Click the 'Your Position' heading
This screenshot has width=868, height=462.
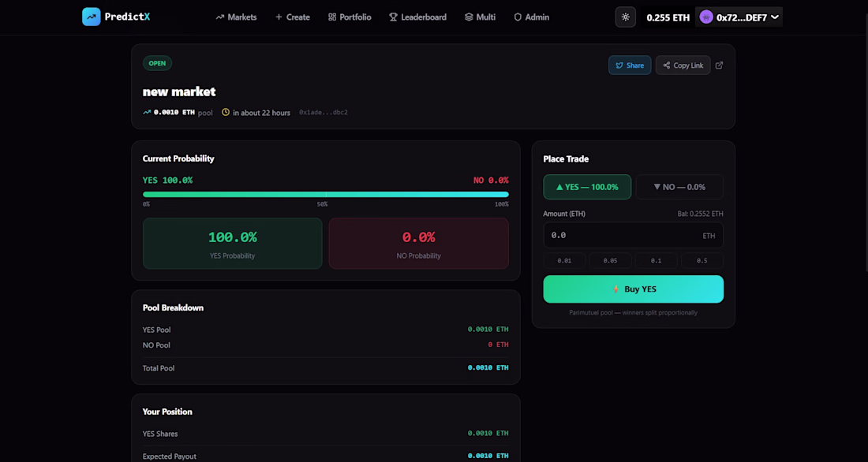167,412
